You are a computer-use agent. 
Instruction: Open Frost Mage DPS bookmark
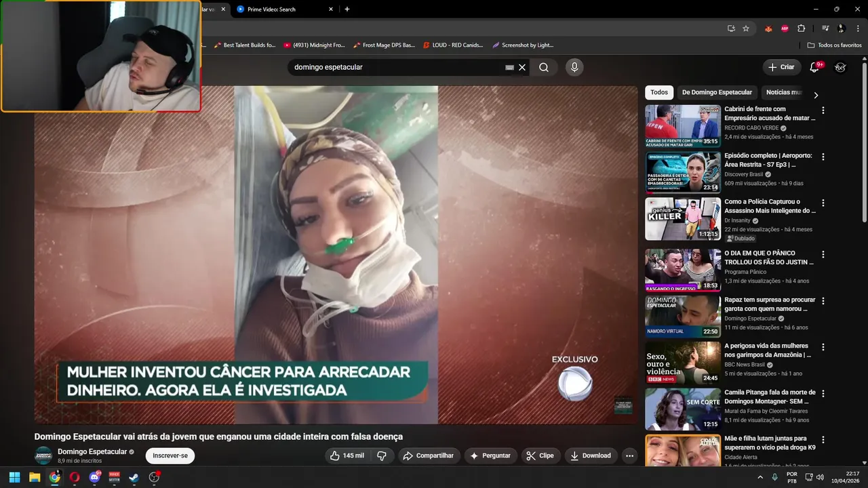click(384, 45)
